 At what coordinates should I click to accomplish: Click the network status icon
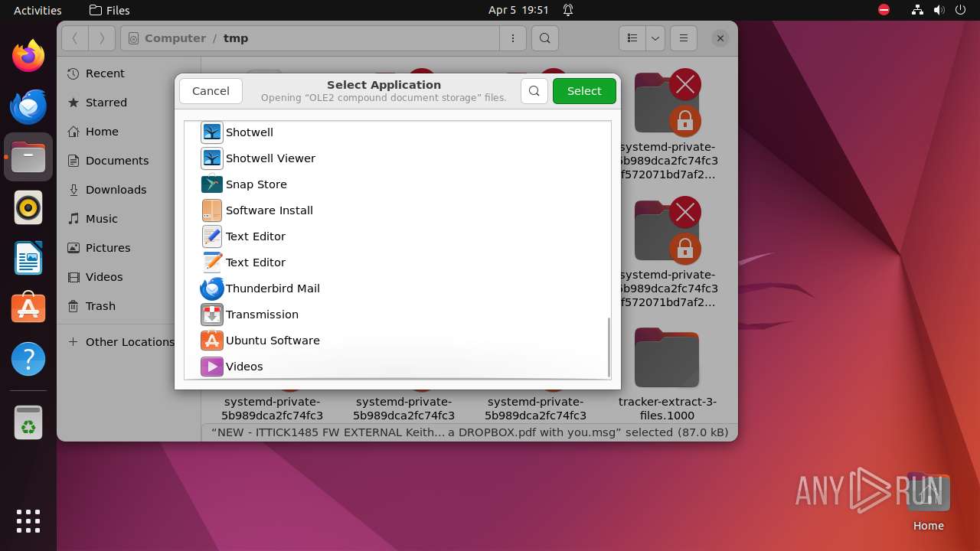918,10
